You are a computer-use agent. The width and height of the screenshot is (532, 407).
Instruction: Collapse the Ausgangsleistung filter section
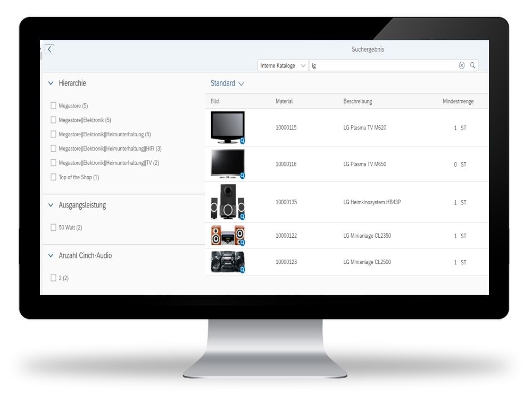[51, 205]
